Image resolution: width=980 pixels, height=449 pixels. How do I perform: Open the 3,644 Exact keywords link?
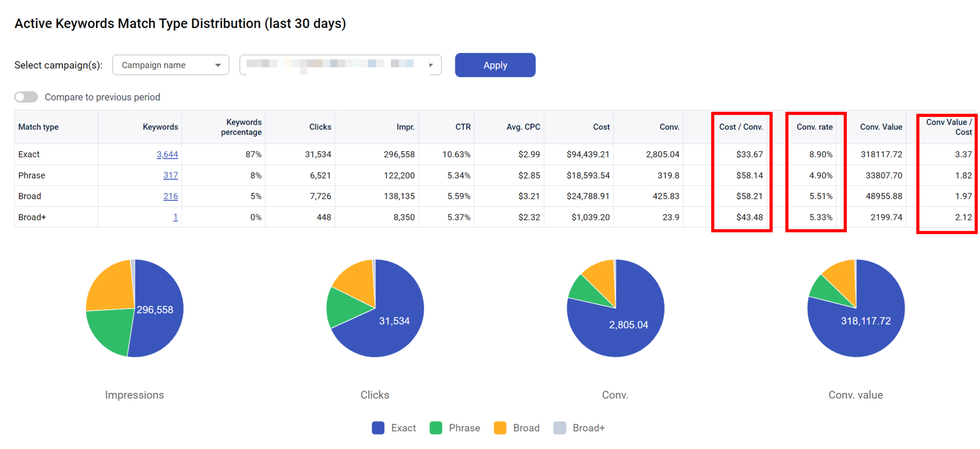167,154
